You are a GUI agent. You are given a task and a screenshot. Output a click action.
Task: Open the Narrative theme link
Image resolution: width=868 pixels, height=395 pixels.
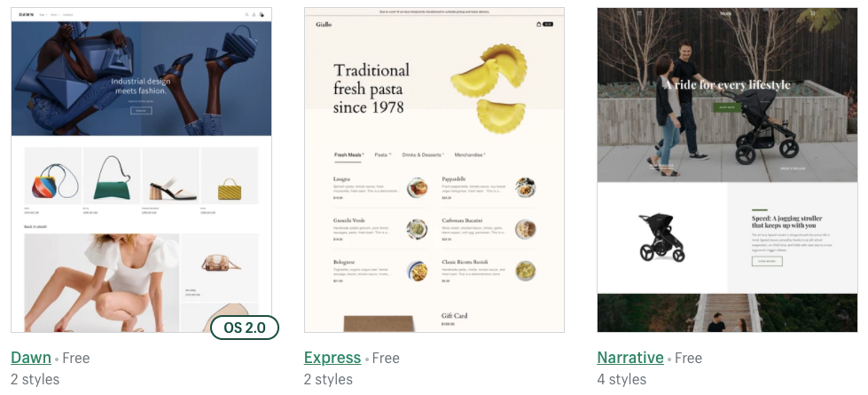[x=630, y=358]
